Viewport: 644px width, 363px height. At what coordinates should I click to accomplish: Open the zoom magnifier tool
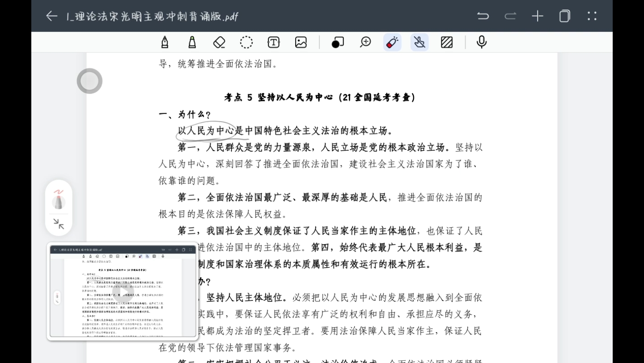coord(365,42)
